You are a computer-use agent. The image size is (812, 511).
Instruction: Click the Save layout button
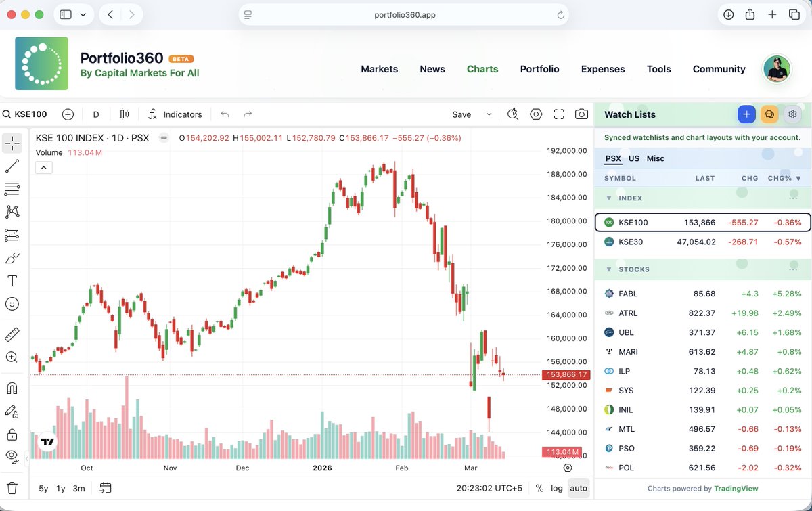(x=461, y=114)
